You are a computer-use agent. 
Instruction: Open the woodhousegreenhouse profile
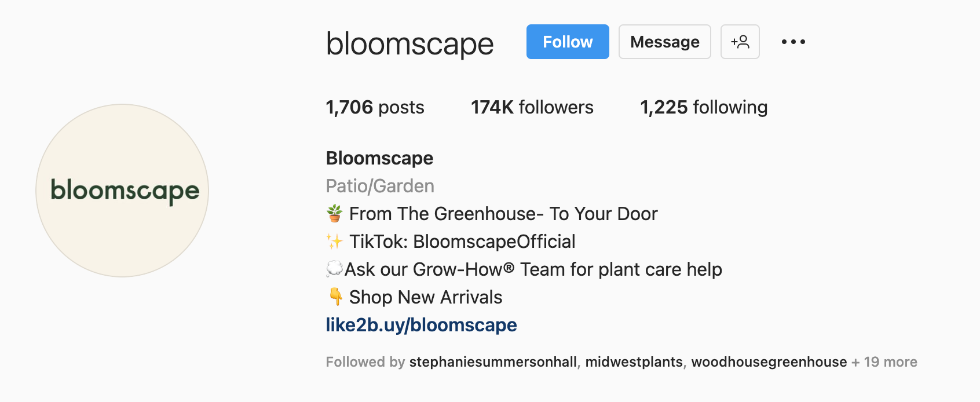pos(769,362)
